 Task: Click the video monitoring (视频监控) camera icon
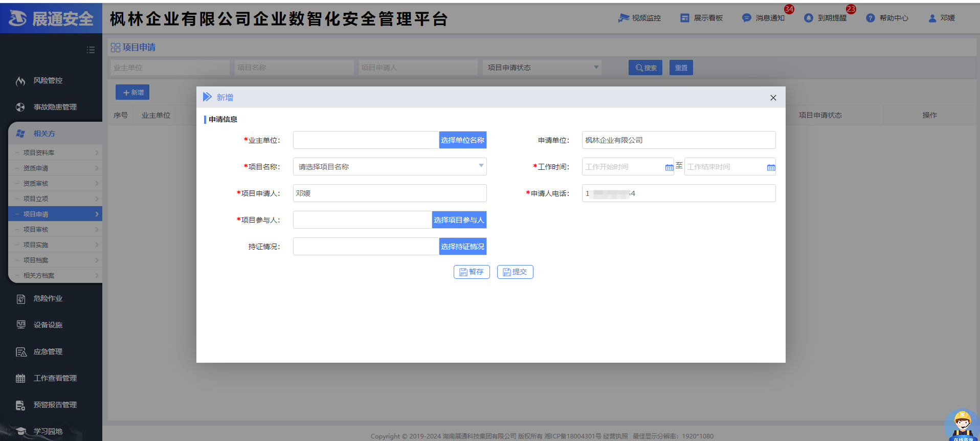click(x=623, y=18)
